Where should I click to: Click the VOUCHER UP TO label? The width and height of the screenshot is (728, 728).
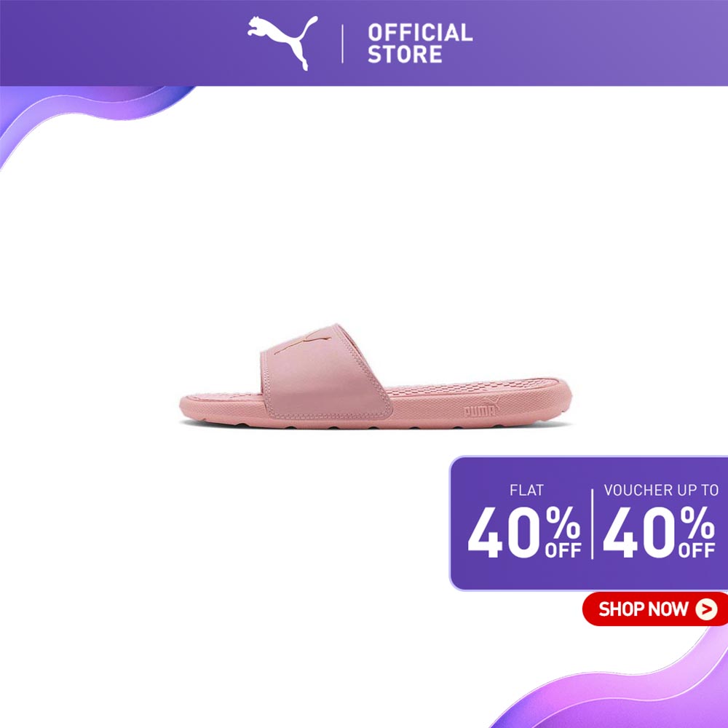point(661,490)
